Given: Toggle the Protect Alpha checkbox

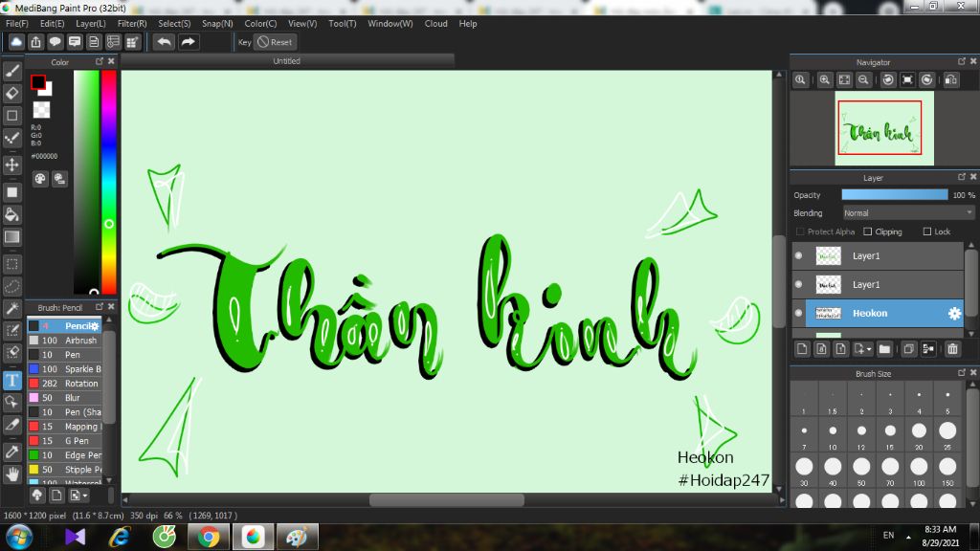Looking at the screenshot, I should (800, 231).
